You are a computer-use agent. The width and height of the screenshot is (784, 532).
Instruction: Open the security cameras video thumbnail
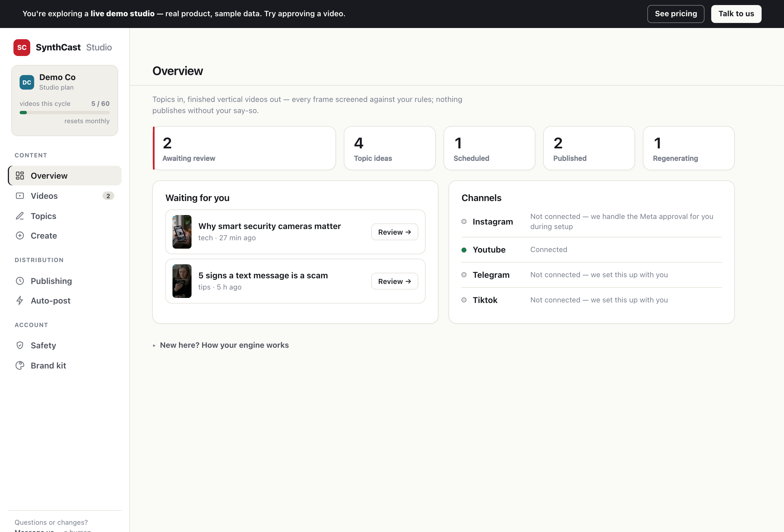pyautogui.click(x=182, y=232)
